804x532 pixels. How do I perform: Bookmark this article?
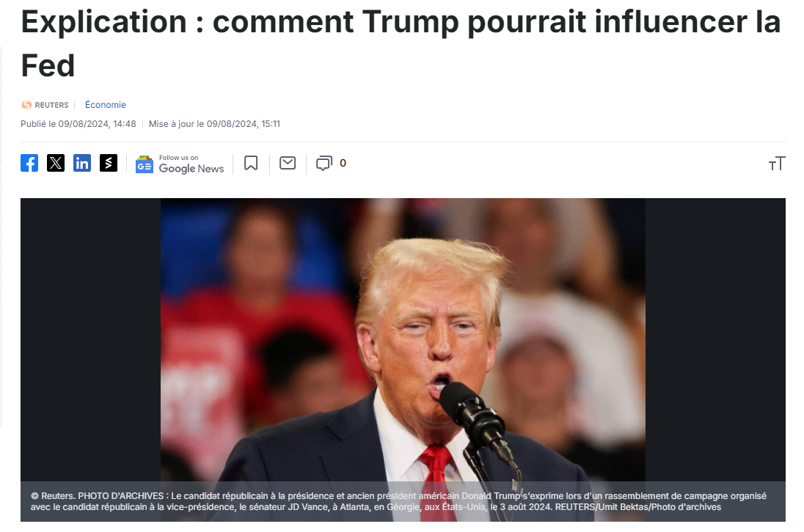[251, 163]
